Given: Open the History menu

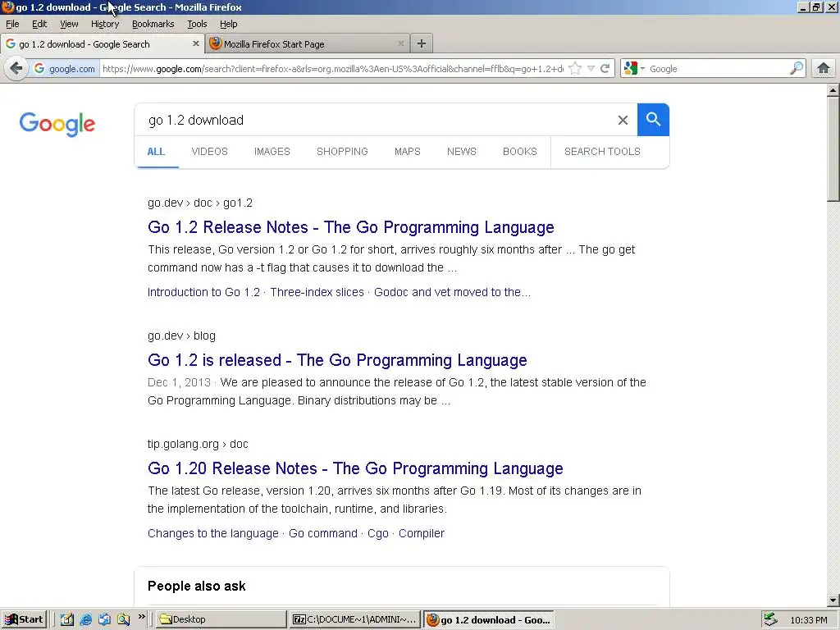Looking at the screenshot, I should point(105,24).
